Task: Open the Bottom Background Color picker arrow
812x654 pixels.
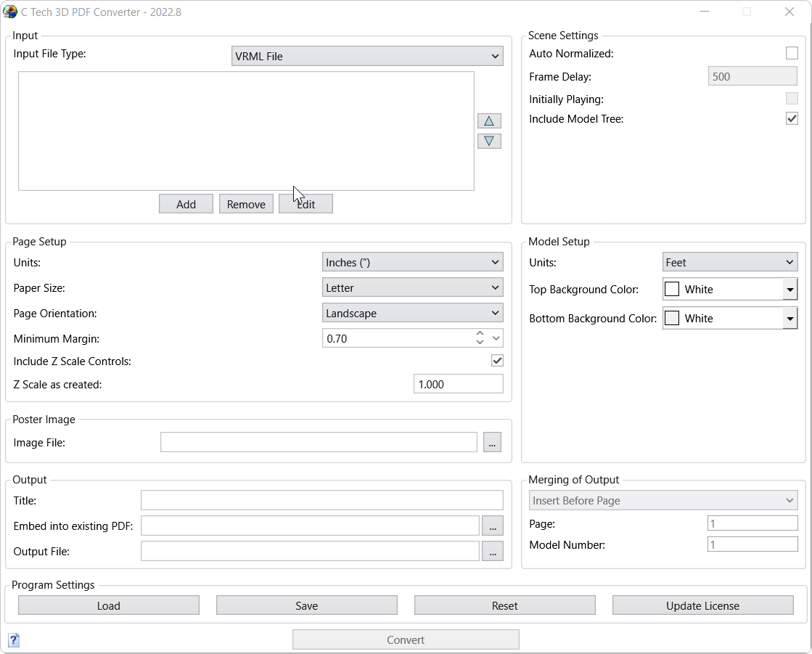Action: click(790, 318)
